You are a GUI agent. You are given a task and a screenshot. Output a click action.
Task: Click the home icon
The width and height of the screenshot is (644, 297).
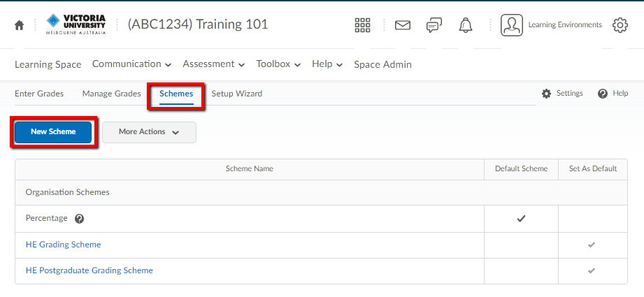click(19, 25)
